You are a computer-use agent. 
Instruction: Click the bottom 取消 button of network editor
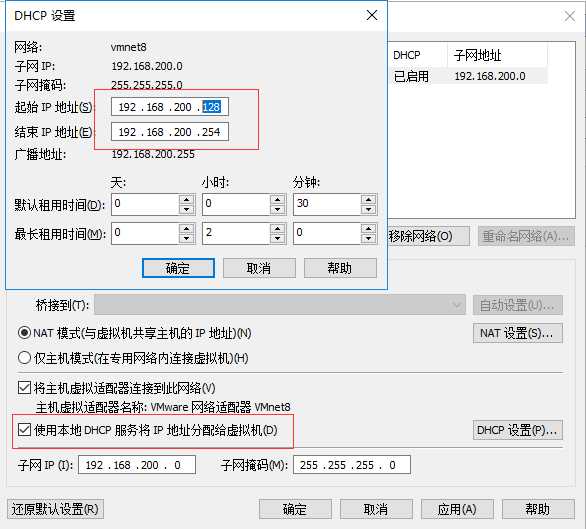click(x=376, y=509)
